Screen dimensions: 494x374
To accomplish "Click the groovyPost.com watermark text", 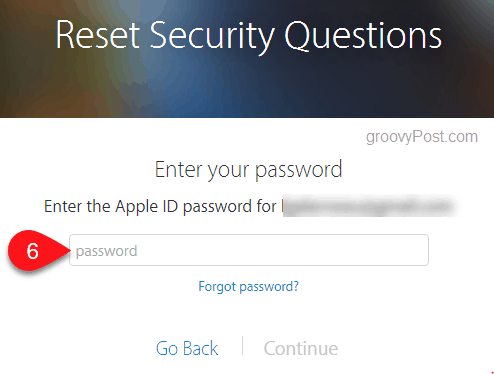I will 422,137.
